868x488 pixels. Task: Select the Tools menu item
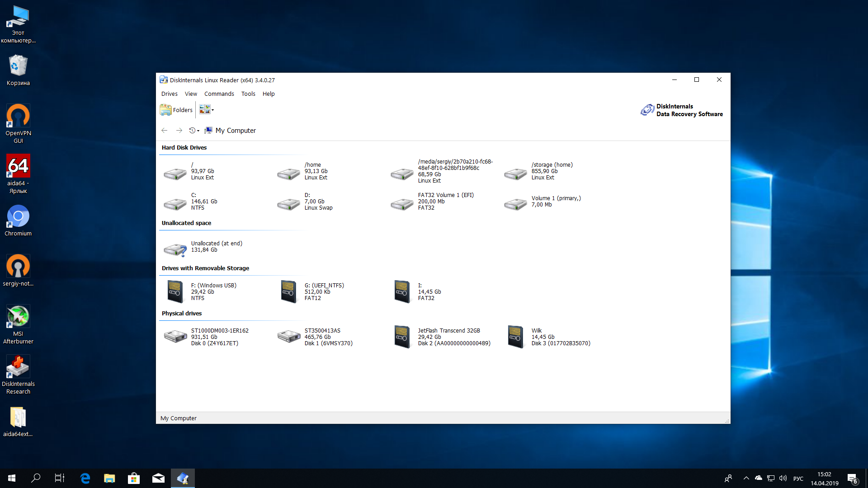[x=248, y=93]
